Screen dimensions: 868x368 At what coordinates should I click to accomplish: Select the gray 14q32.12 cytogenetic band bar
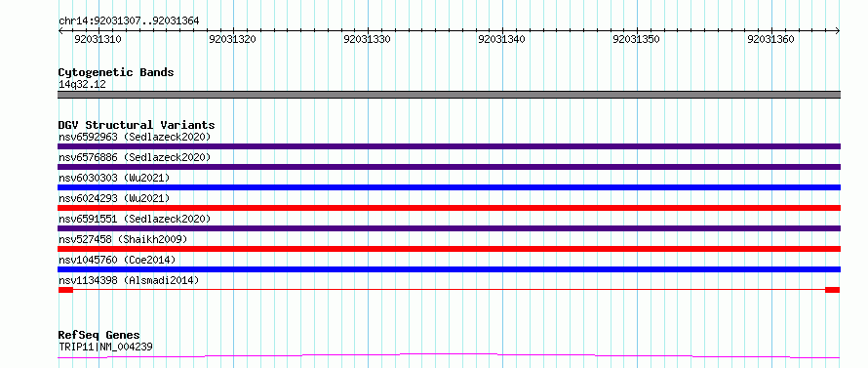click(449, 95)
